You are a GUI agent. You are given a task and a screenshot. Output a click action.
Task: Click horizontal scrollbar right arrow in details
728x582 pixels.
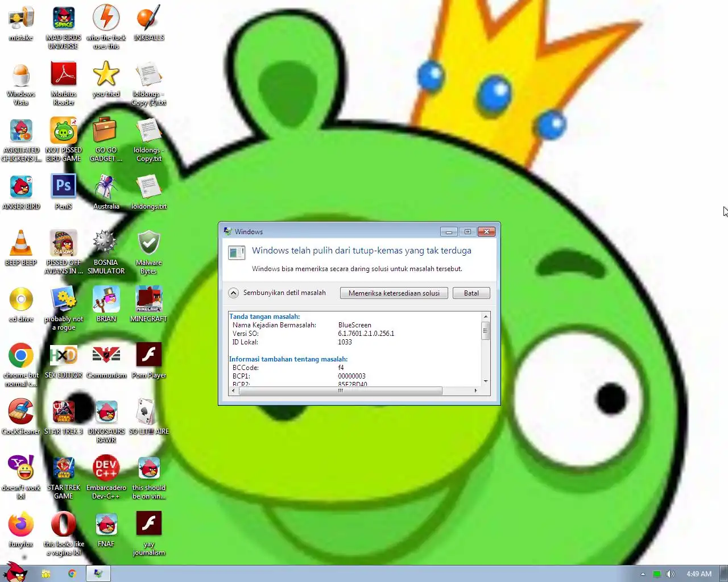[475, 390]
